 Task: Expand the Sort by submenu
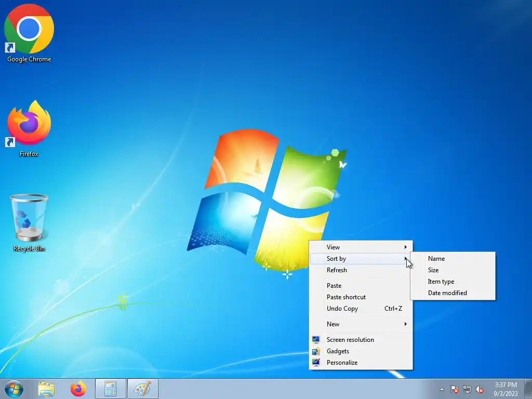click(x=361, y=259)
